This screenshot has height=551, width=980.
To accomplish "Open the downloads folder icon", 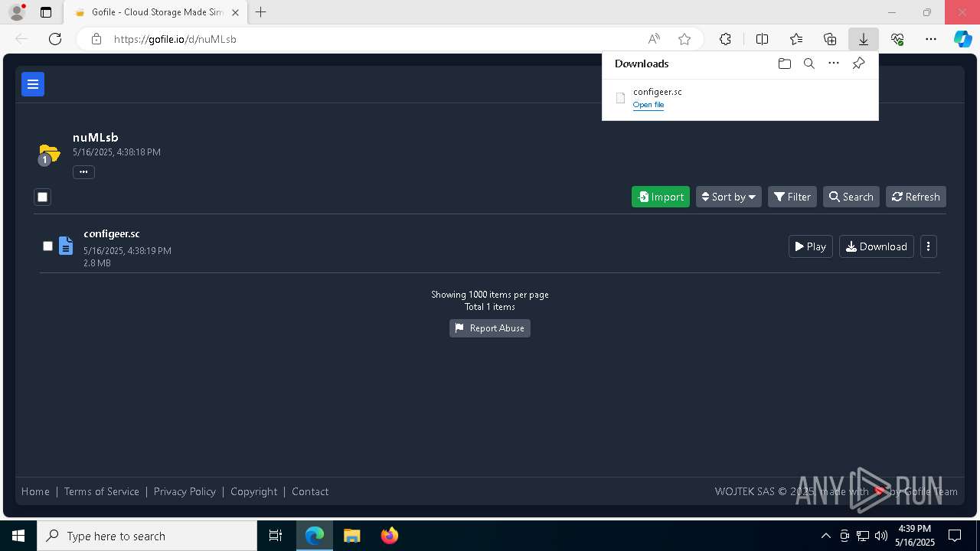I will click(784, 64).
